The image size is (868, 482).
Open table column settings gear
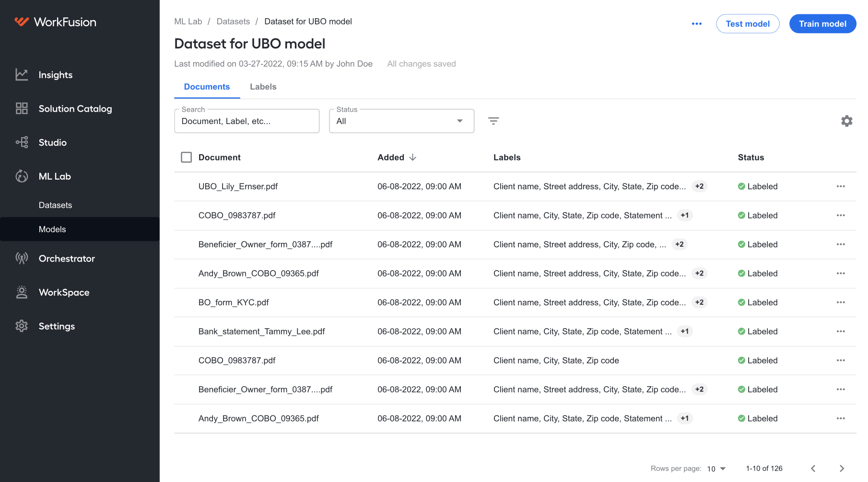tap(846, 121)
